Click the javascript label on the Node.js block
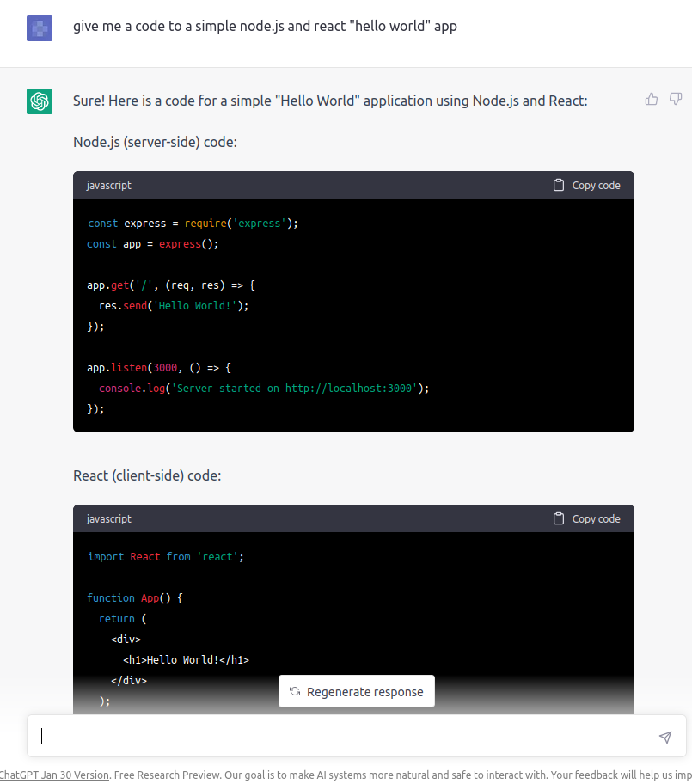Screen dimensions: 692x784 click(109, 185)
